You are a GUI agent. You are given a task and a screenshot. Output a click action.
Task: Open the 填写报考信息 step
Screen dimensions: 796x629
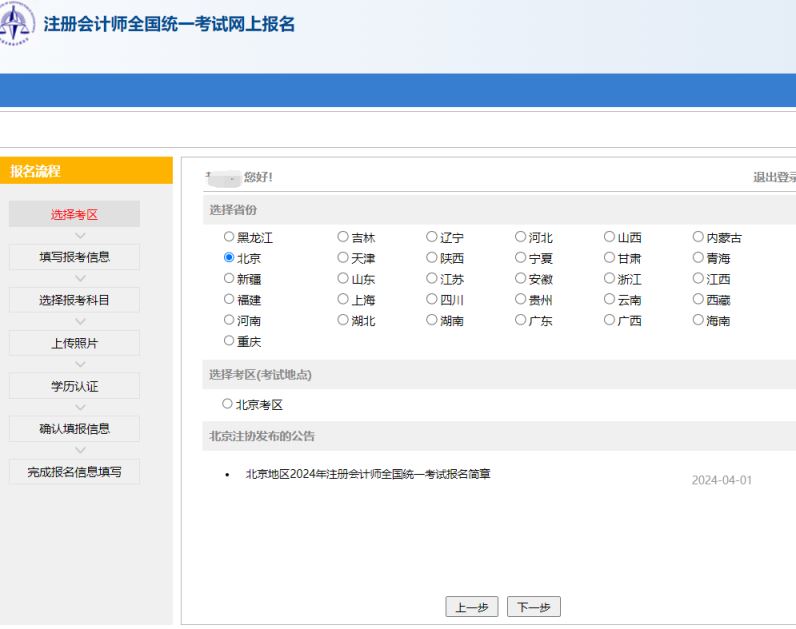pos(74,257)
